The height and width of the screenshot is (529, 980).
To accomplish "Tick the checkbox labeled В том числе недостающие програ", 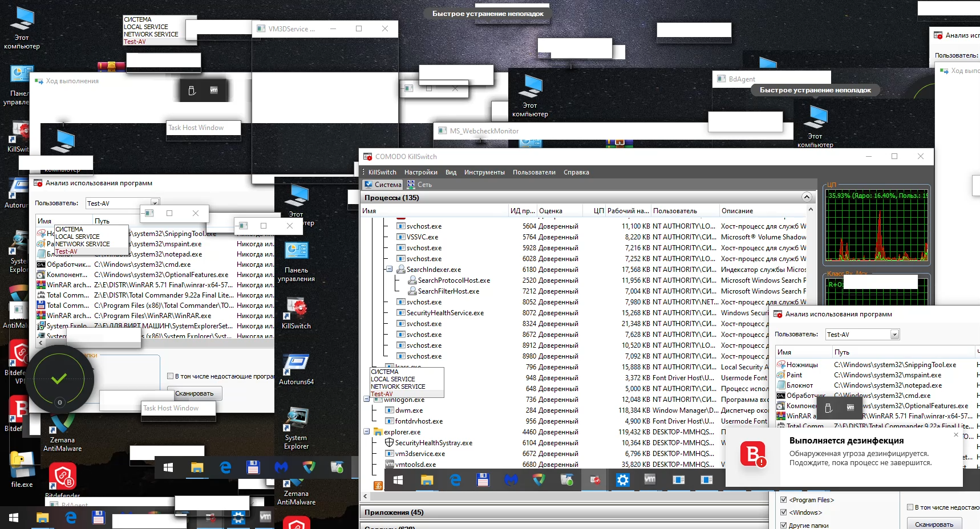I will [170, 376].
